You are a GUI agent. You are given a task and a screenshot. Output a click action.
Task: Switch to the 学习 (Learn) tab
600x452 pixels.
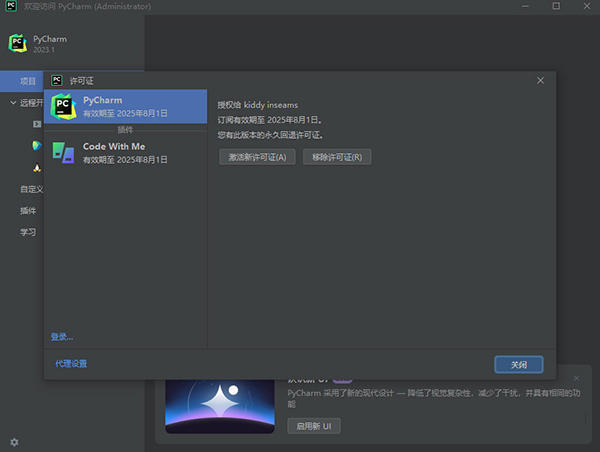pos(28,232)
